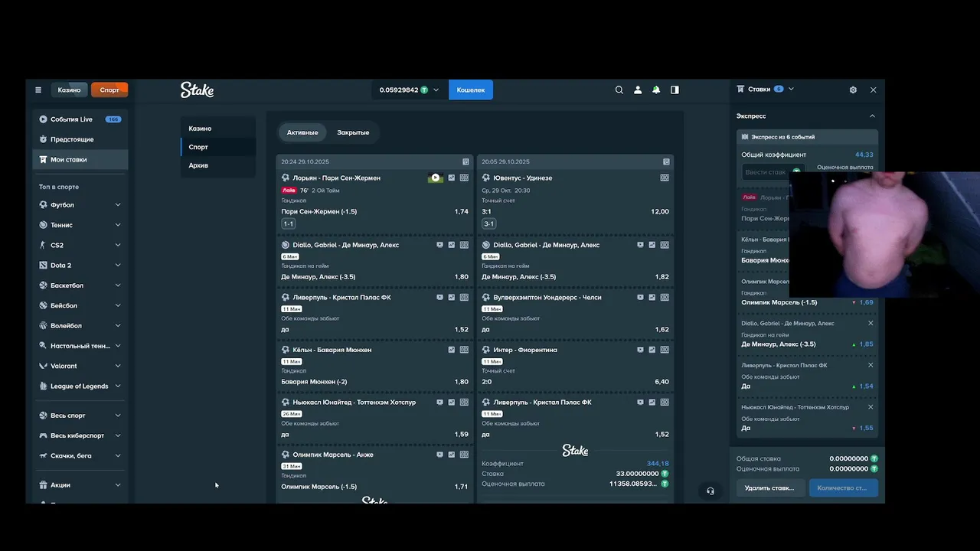
Task: Open stats chart icon for Ньюкасл Юнайтед - Тоттенхэм Хотспур
Action: click(452, 402)
